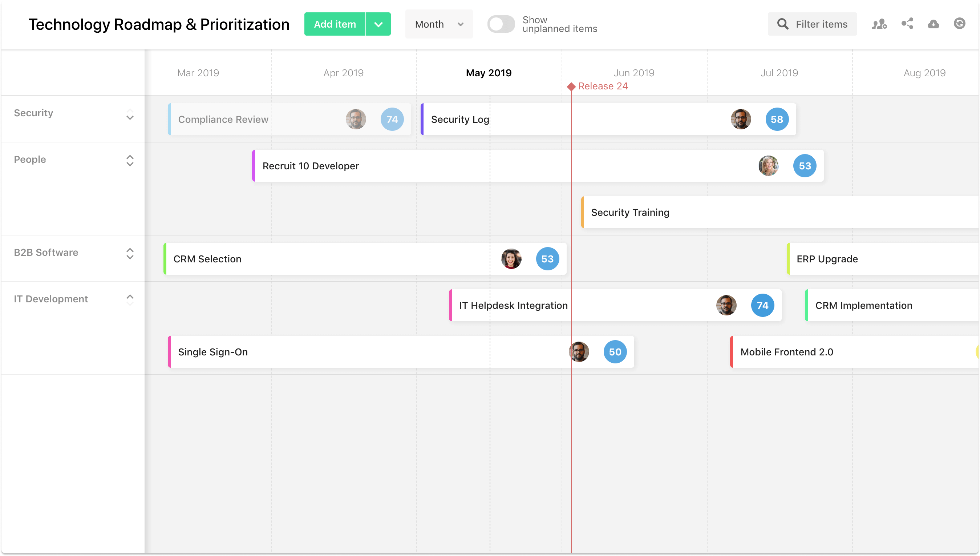Open the Month timescale dropdown
The height and width of the screenshot is (556, 980).
438,24
